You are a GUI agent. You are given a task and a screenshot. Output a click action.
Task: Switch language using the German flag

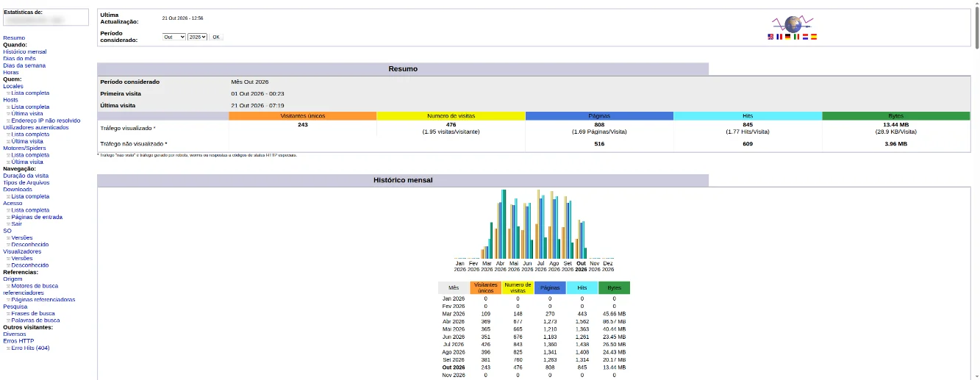click(788, 37)
